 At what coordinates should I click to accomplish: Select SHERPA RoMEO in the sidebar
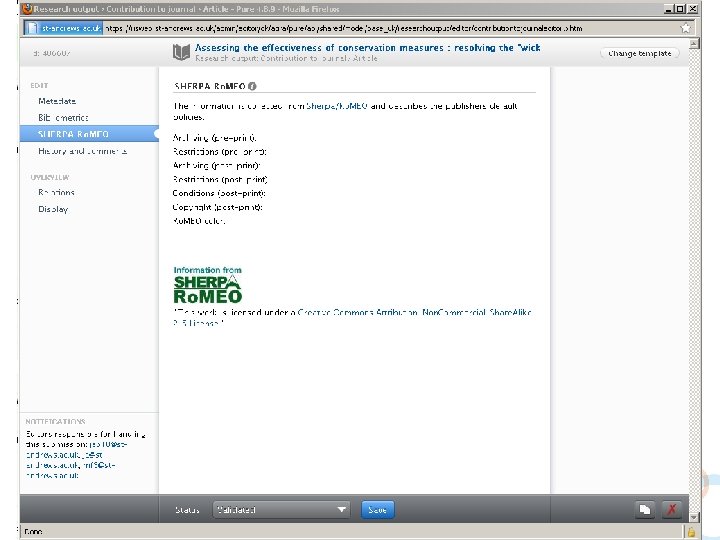(x=89, y=134)
